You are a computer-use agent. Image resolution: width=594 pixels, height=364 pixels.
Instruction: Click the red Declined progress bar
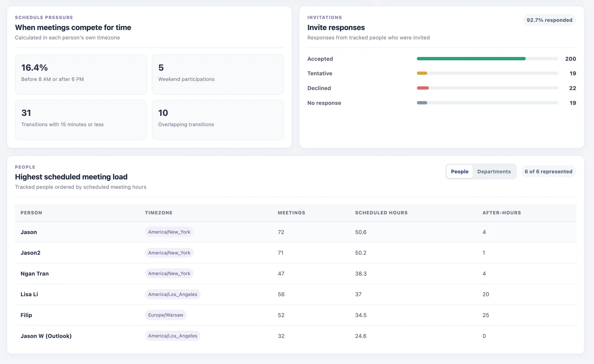tap(487, 88)
